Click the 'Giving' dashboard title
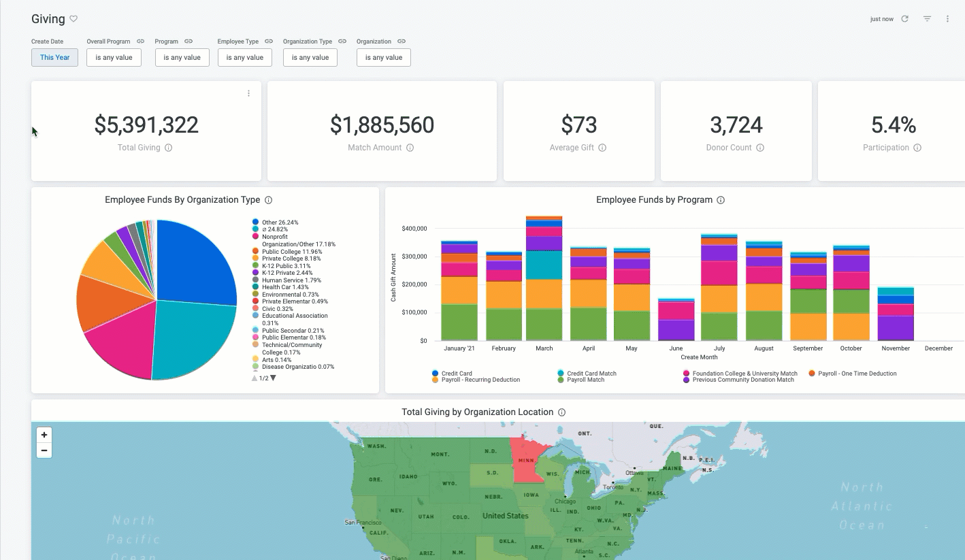Viewport: 965px width, 560px height. coord(48,19)
